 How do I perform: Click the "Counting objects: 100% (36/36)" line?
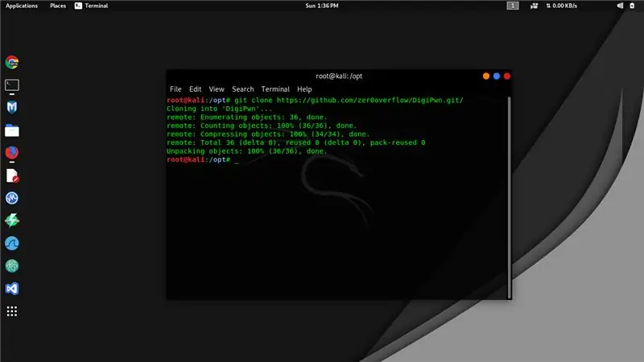pyautogui.click(x=262, y=125)
